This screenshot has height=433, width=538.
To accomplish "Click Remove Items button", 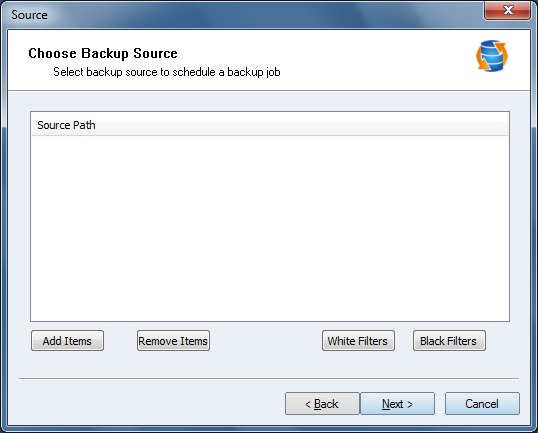I will click(173, 341).
